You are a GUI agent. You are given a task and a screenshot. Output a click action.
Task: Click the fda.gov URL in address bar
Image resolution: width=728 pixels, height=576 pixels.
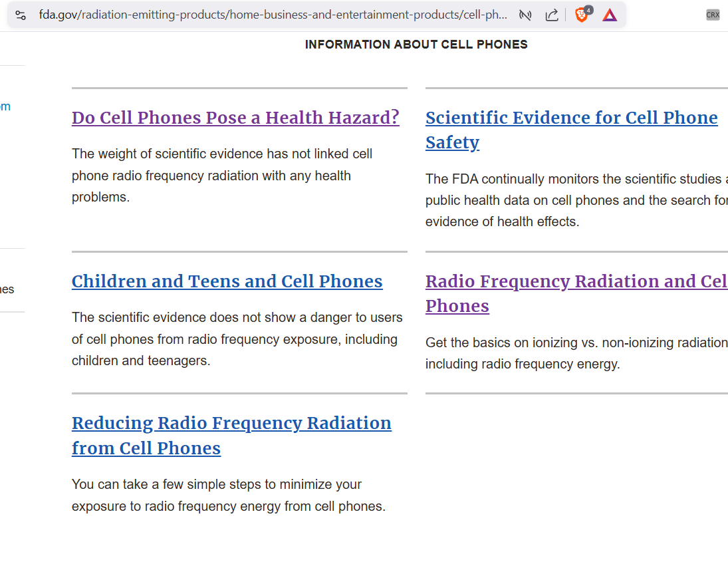point(273,15)
